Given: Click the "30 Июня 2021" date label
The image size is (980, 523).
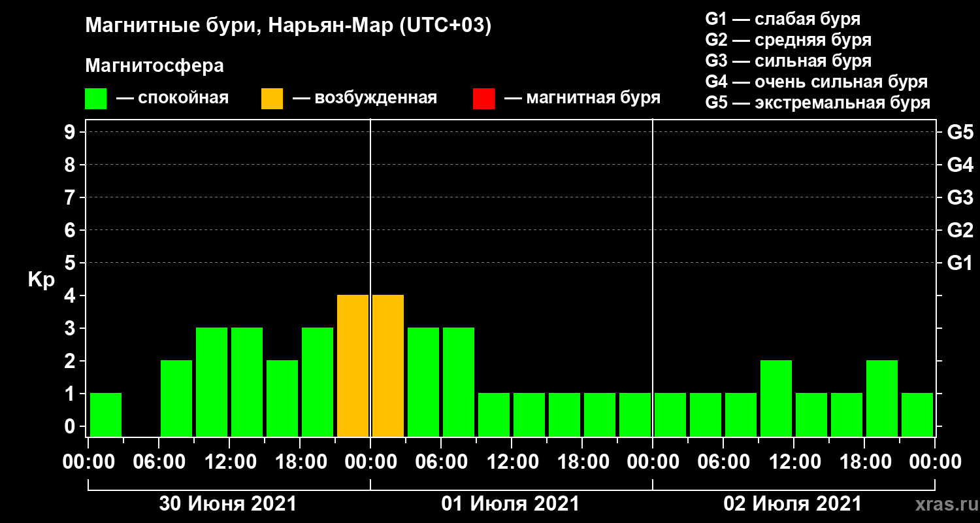Looking at the screenshot, I should click(x=228, y=503).
